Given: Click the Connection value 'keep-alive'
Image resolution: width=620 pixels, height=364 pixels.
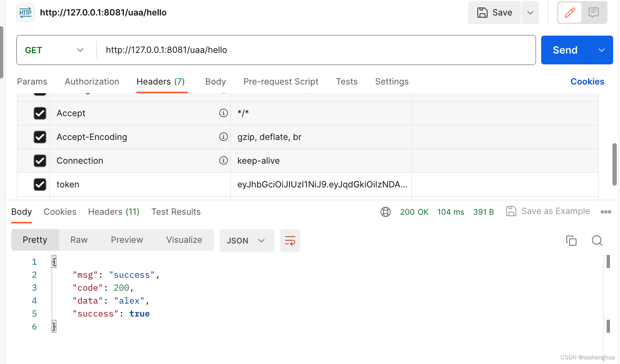Looking at the screenshot, I should (259, 161).
